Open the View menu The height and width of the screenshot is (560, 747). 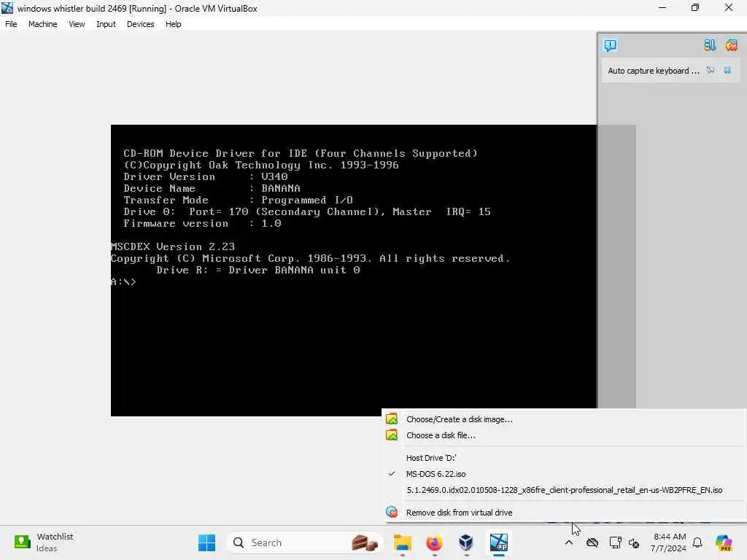point(77,24)
